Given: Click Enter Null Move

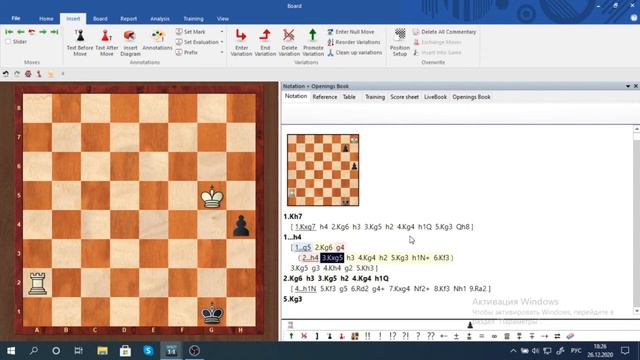Looking at the screenshot, I should tap(351, 32).
